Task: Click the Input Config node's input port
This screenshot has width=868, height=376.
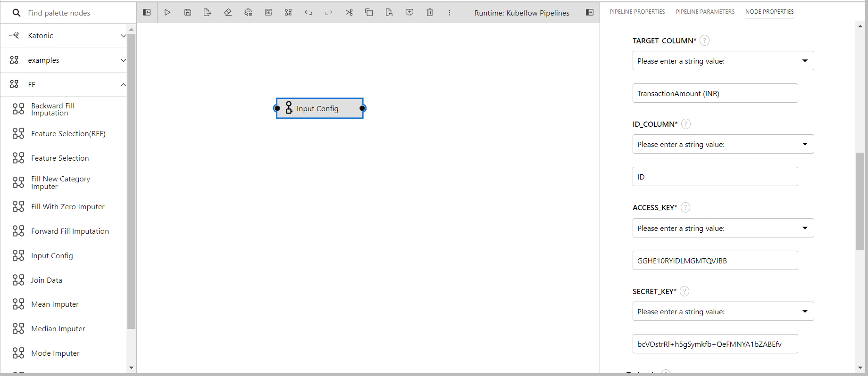Action: click(x=277, y=108)
